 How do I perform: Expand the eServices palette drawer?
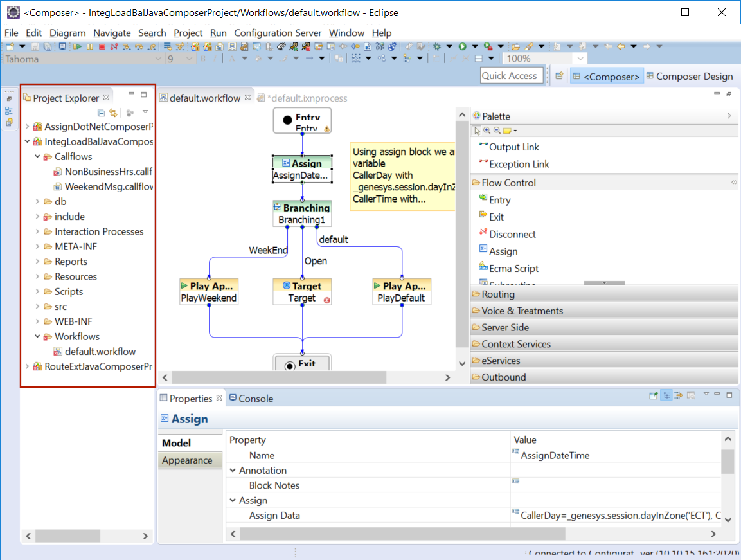pyautogui.click(x=604, y=361)
